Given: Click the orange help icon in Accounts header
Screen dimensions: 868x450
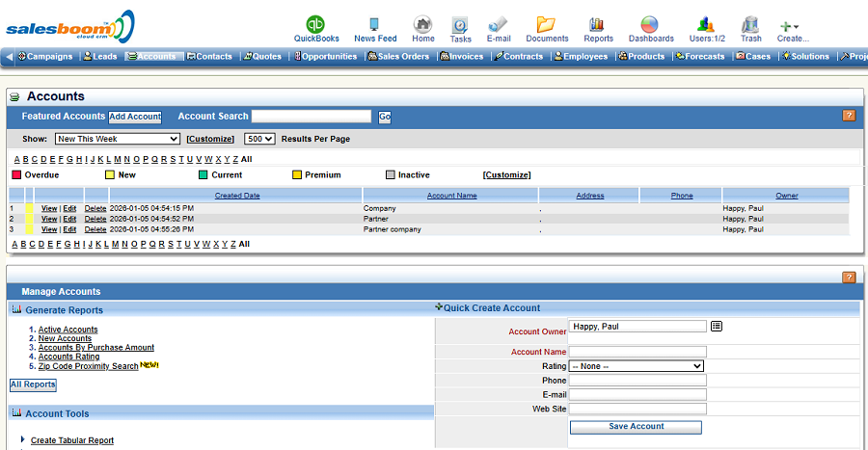Looking at the screenshot, I should pyautogui.click(x=849, y=116).
